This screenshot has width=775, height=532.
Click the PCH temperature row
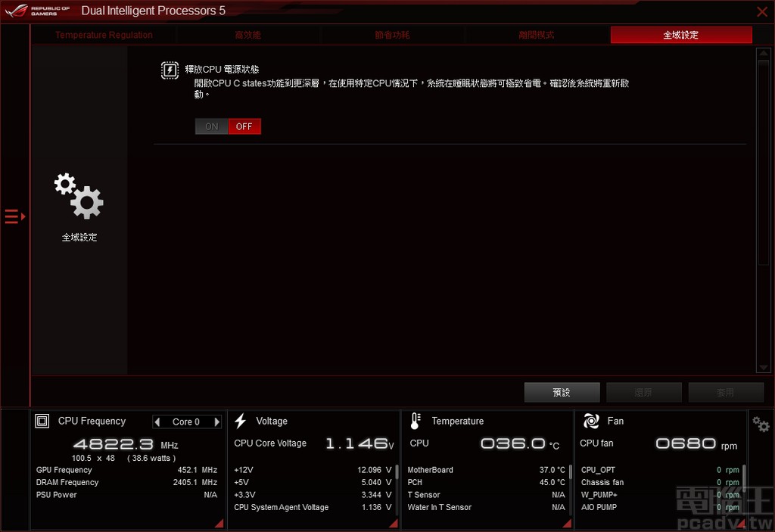coord(486,482)
